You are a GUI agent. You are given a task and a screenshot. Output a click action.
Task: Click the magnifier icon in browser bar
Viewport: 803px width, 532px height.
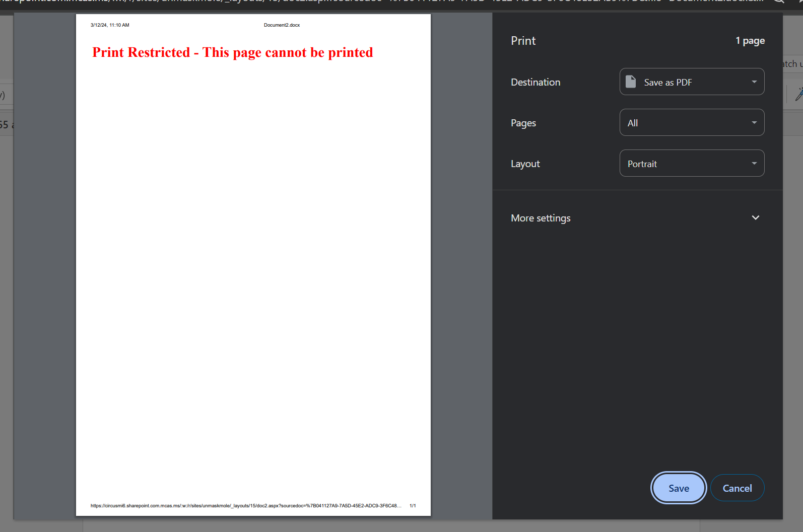click(x=778, y=2)
